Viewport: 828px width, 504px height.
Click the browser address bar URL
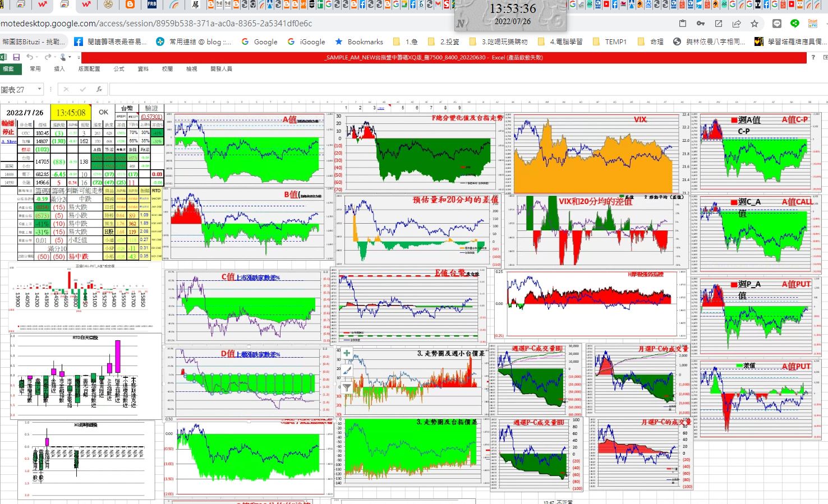156,24
